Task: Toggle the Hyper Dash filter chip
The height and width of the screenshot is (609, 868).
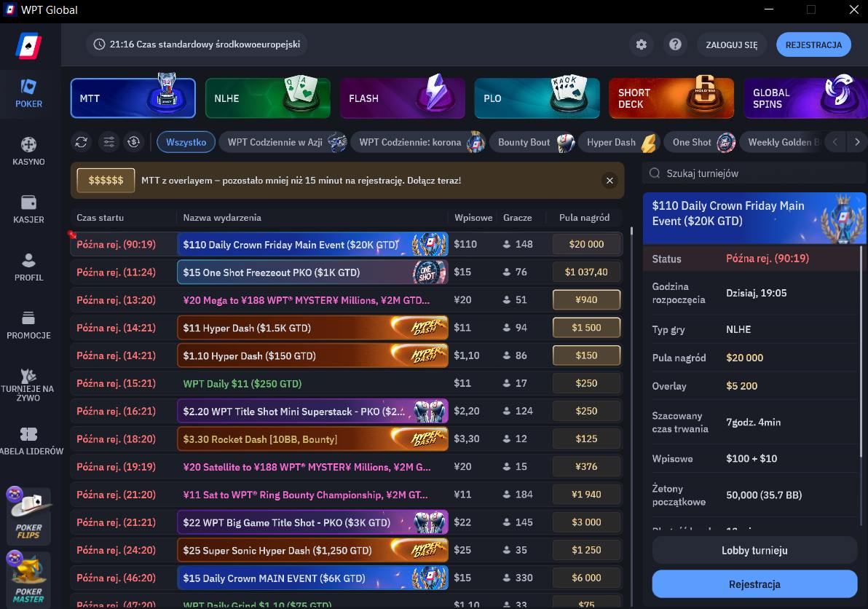Action: tap(614, 142)
